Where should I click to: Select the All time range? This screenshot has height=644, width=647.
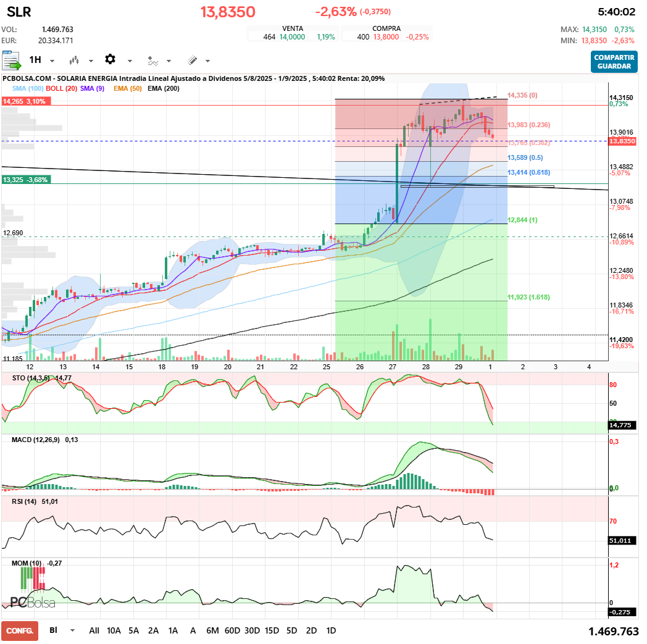pos(94,630)
